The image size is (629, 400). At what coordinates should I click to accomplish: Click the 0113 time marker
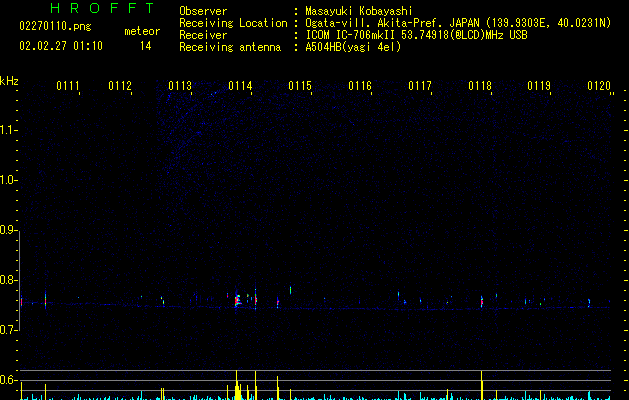point(180,86)
